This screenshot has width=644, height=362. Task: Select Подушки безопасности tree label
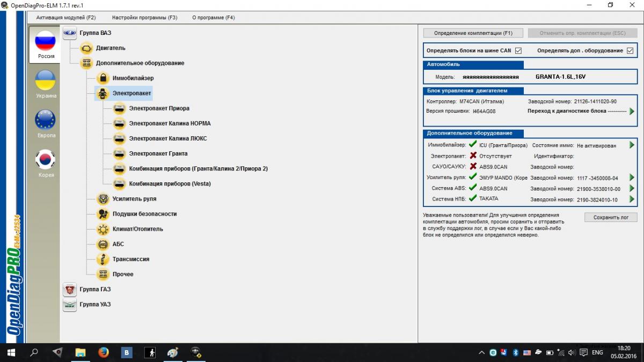pyautogui.click(x=145, y=213)
